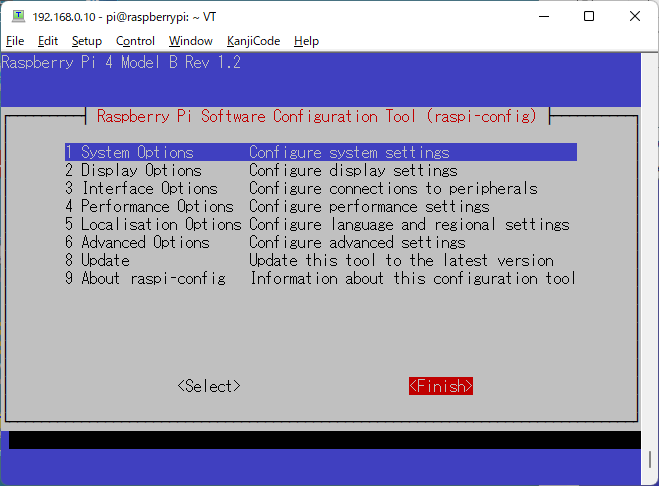Minimize the Tera Term window
The image size is (659, 486).
point(543,17)
